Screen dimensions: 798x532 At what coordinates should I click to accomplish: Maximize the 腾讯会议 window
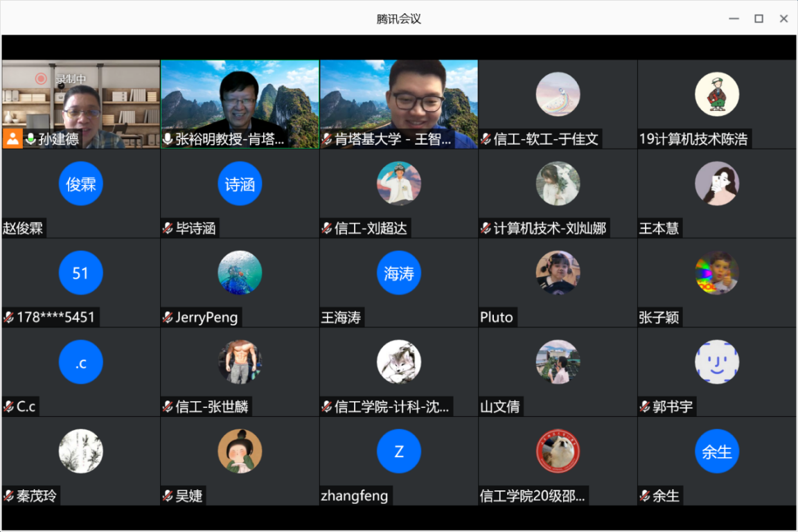(759, 19)
